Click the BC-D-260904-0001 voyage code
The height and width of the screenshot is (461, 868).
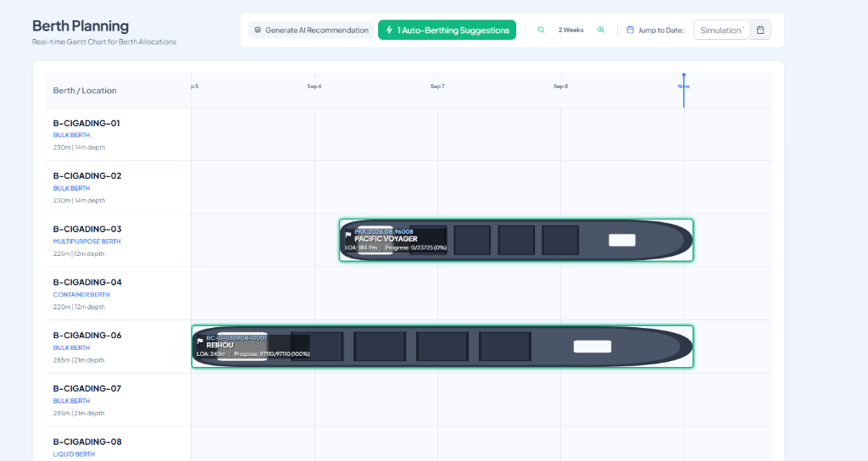tap(236, 337)
